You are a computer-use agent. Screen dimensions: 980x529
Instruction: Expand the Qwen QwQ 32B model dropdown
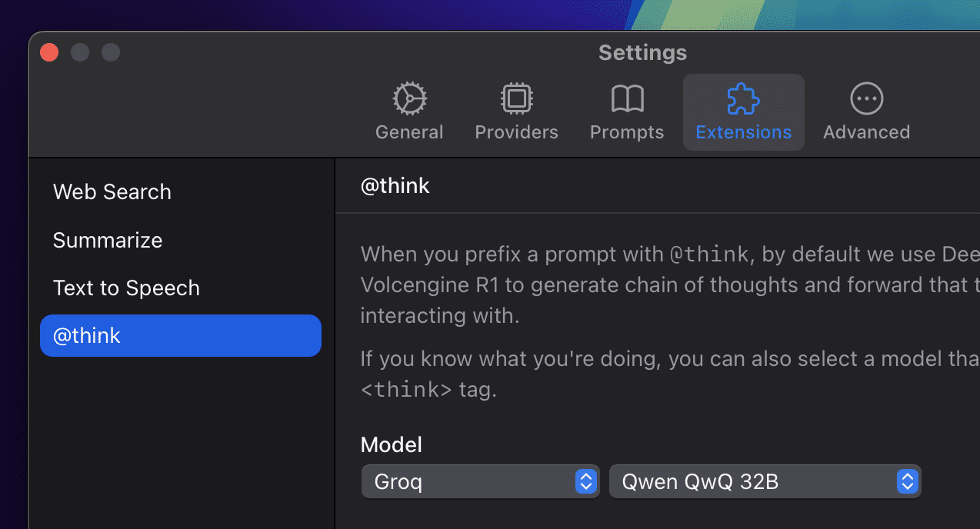(754, 482)
